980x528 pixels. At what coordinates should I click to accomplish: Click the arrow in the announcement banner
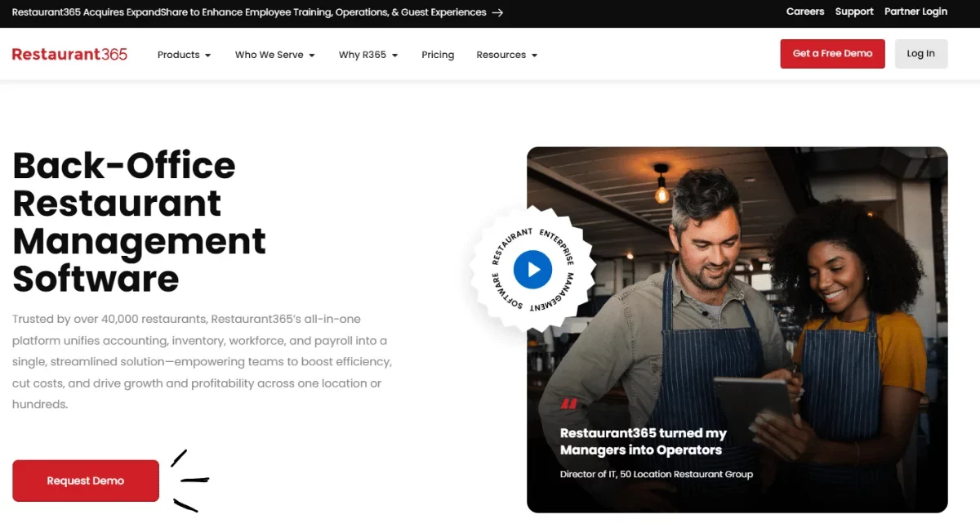[x=499, y=12]
